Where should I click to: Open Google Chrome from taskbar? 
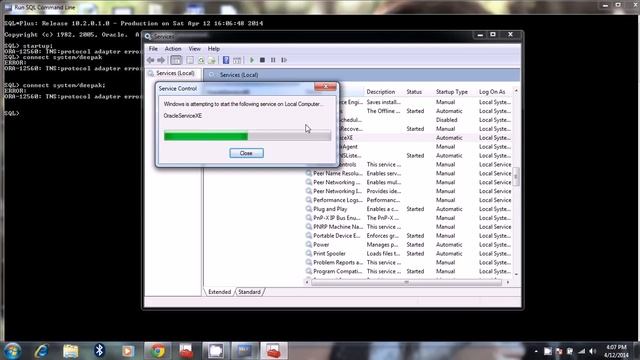(158, 351)
